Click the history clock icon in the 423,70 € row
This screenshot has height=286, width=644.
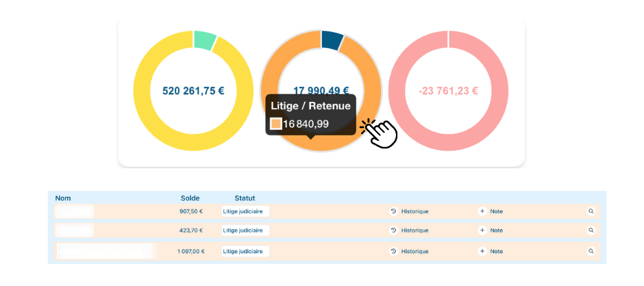pos(393,231)
